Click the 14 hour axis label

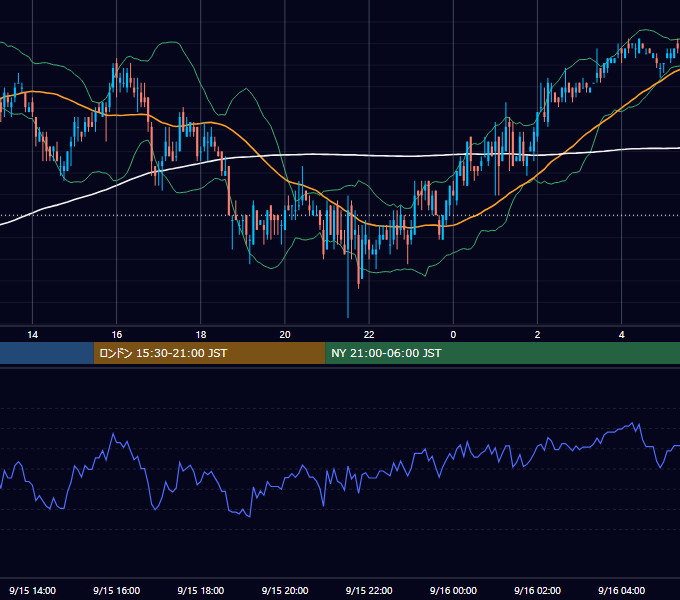click(x=33, y=335)
